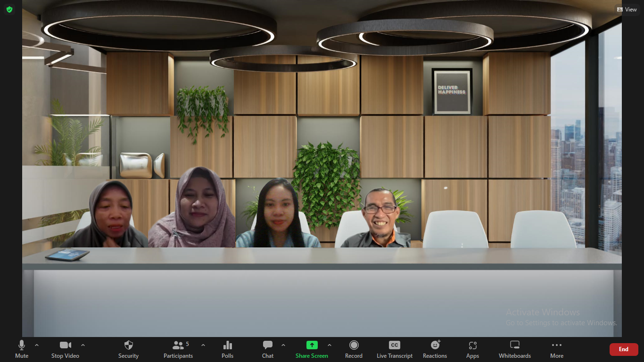The image size is (644, 362).
Task: Expand video options arrow beside Stop Video
Action: pos(83,345)
